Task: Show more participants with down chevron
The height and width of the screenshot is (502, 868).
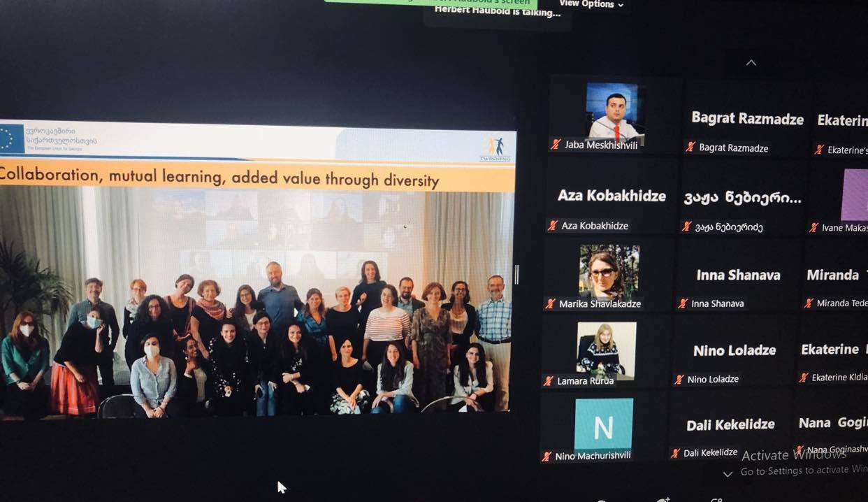Action: click(728, 474)
